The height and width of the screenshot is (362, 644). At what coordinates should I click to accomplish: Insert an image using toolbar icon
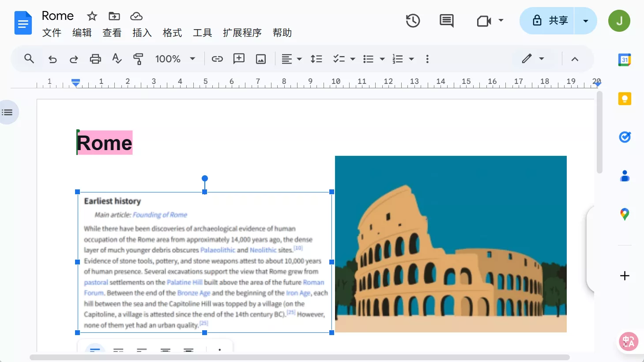click(x=260, y=58)
